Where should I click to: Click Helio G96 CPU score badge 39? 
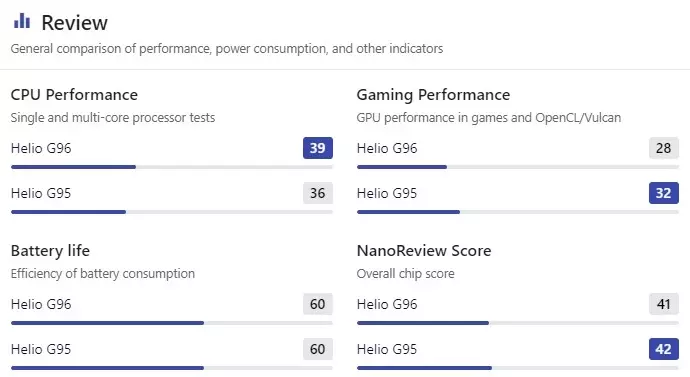tap(318, 148)
